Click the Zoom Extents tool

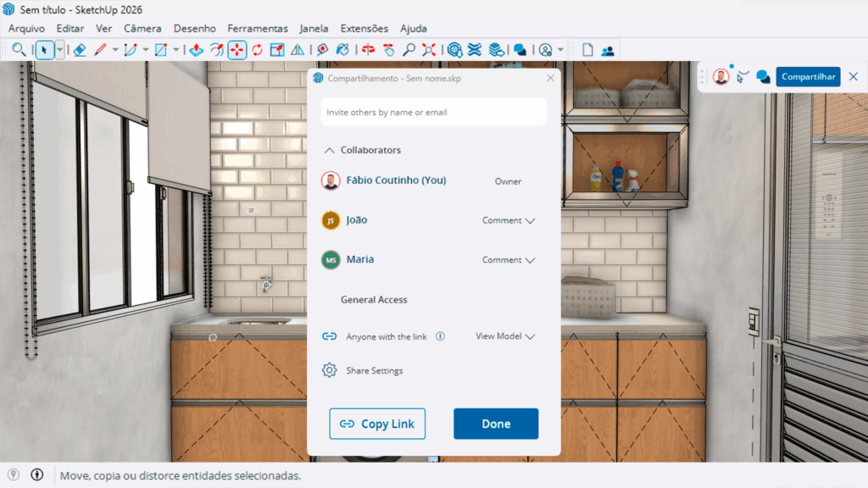tap(429, 50)
